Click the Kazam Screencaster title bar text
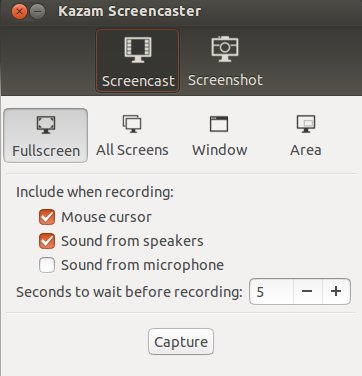The image size is (362, 376). [x=130, y=11]
